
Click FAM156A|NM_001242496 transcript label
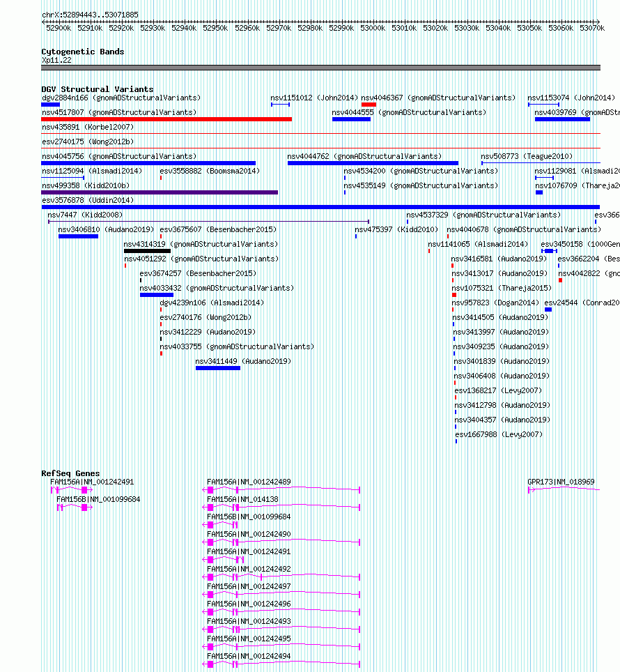coord(249,604)
